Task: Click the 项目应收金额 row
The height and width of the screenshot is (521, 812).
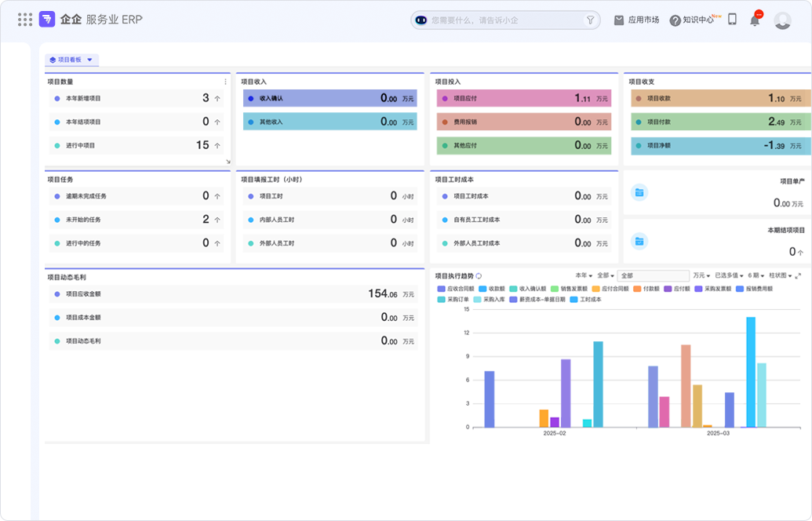Action: coord(234,294)
